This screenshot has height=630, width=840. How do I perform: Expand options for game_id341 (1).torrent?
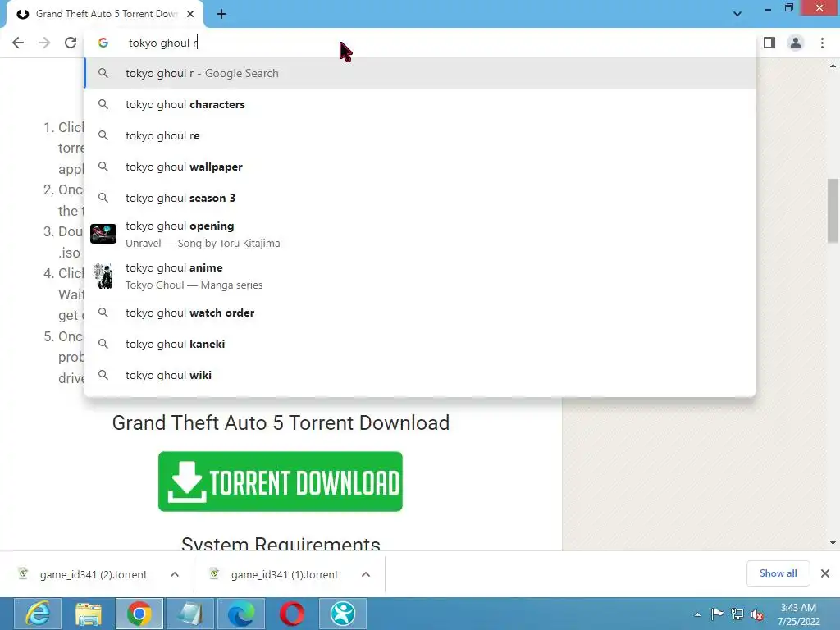click(x=366, y=574)
